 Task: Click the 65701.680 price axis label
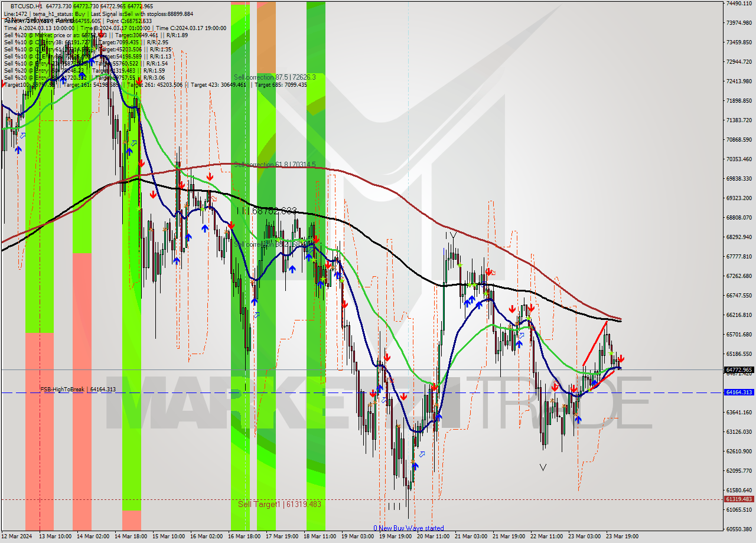[x=739, y=334]
